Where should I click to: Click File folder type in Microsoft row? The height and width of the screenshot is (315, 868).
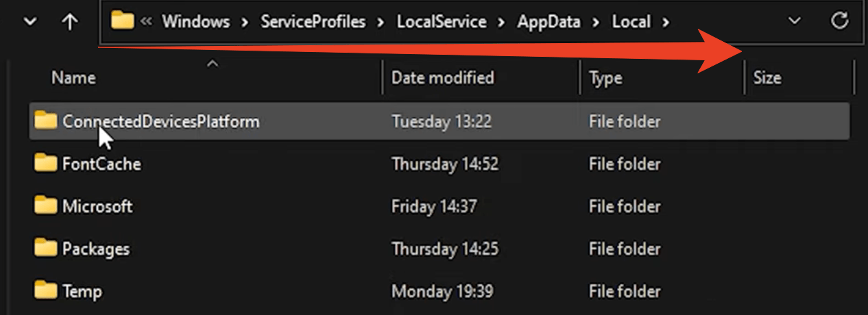[625, 207]
